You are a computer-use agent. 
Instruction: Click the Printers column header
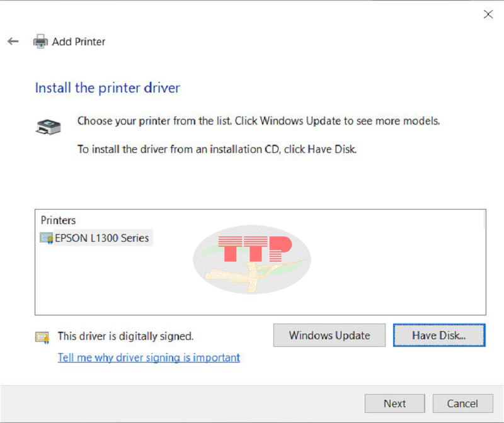(x=58, y=220)
